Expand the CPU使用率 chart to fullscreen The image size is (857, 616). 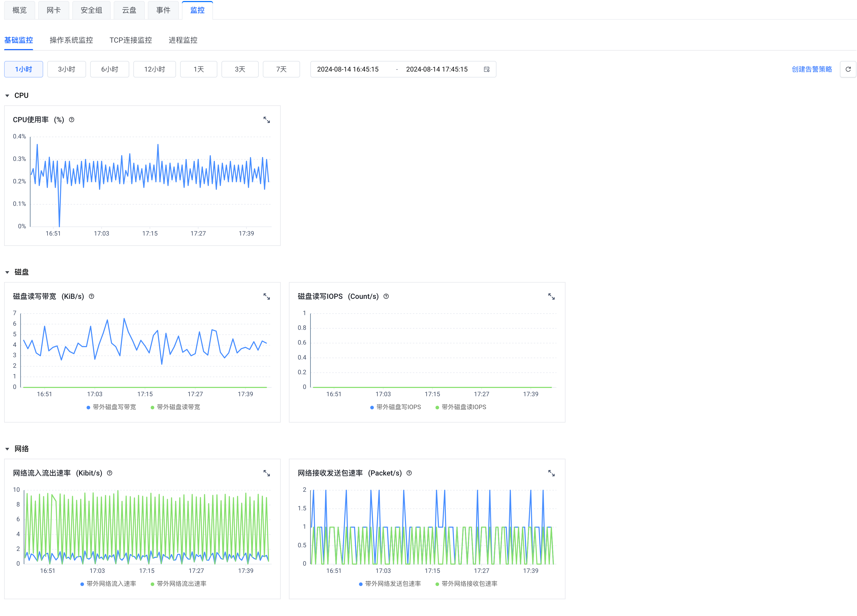(266, 120)
